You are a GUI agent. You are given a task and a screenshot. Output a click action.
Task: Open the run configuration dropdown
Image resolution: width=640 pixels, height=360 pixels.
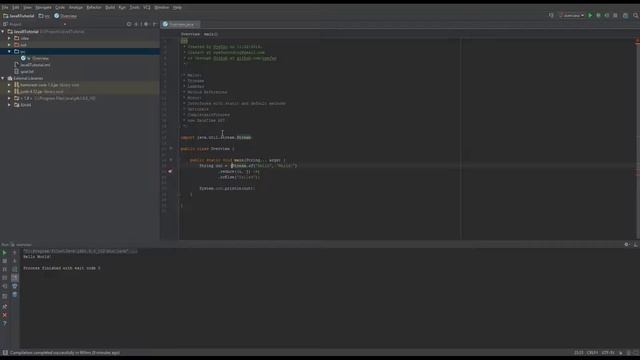tap(572, 16)
